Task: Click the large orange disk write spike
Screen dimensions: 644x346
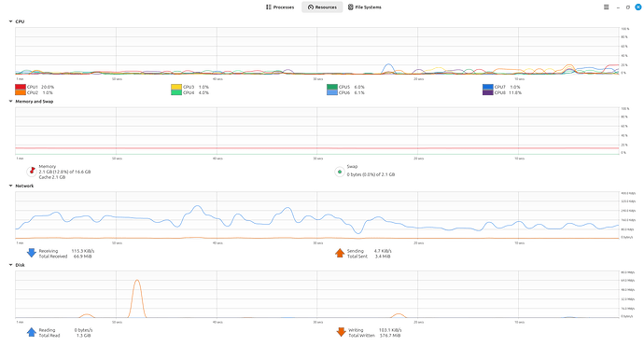Action: pyautogui.click(x=137, y=298)
